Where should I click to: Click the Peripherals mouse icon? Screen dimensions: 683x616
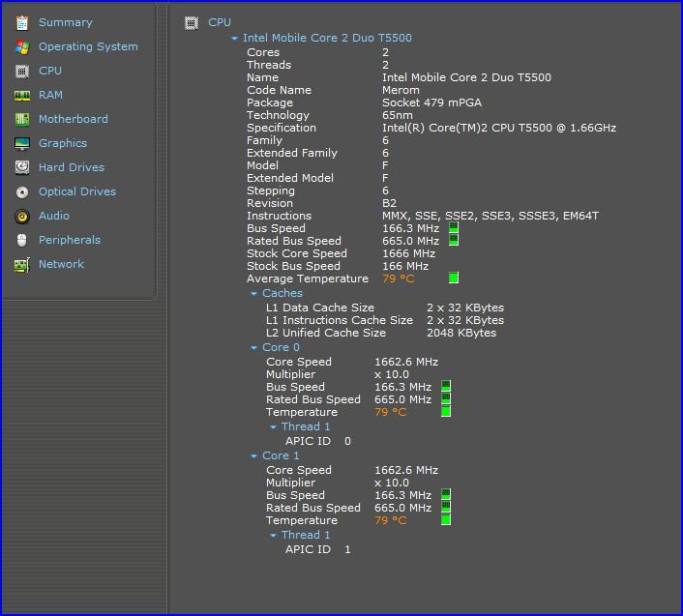[x=22, y=240]
